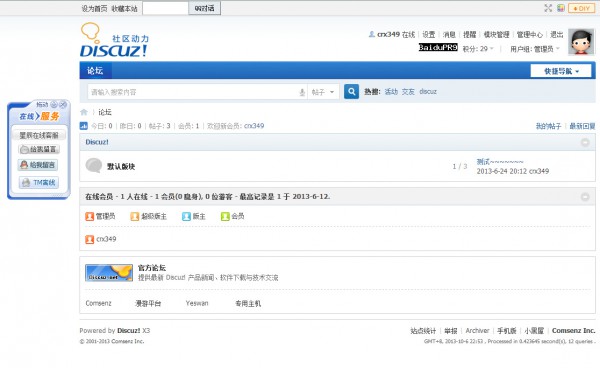Click hot search term 交友

coord(408,92)
